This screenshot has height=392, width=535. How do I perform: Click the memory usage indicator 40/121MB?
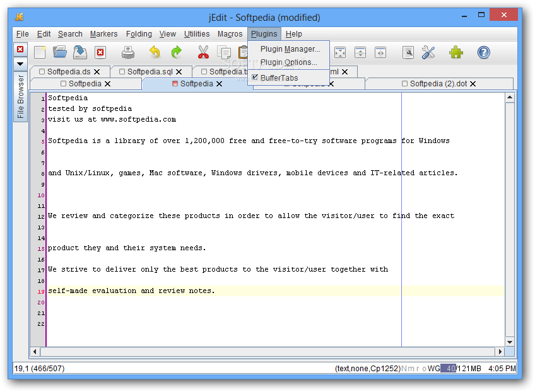coord(461,368)
